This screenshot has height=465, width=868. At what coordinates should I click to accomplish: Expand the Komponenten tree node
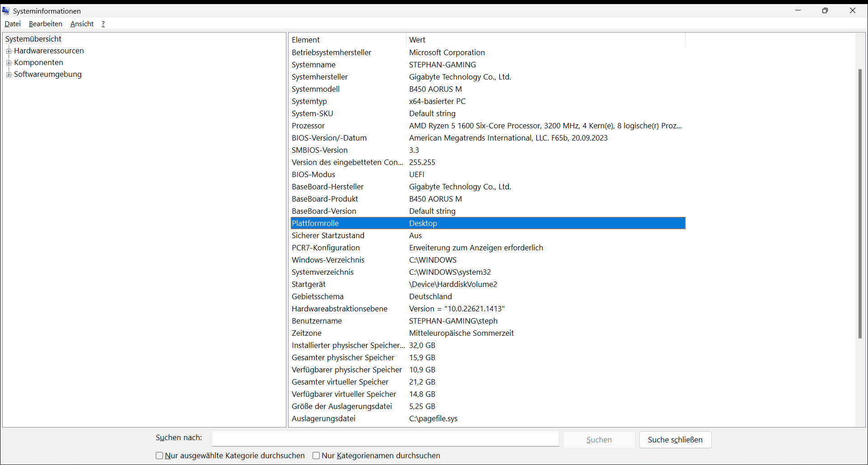[x=9, y=63]
